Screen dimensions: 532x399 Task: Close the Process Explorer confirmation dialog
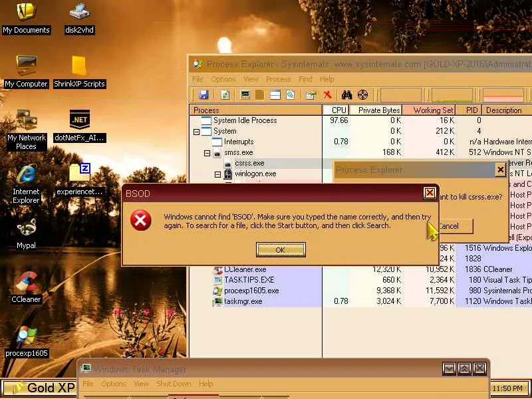500,170
